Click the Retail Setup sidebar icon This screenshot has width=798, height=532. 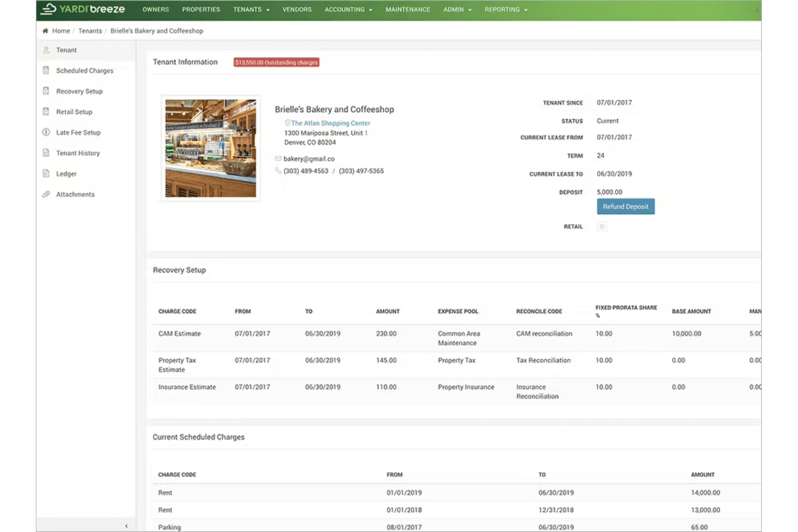tap(46, 112)
